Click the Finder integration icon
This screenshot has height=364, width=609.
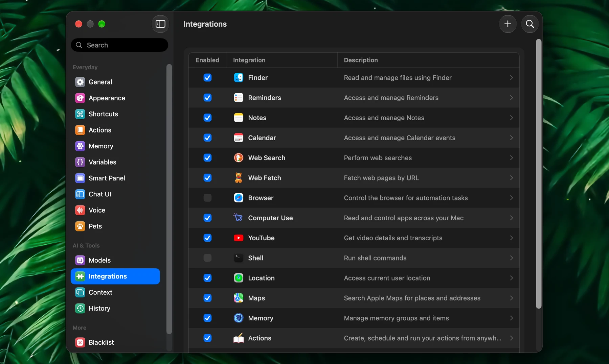point(239,78)
